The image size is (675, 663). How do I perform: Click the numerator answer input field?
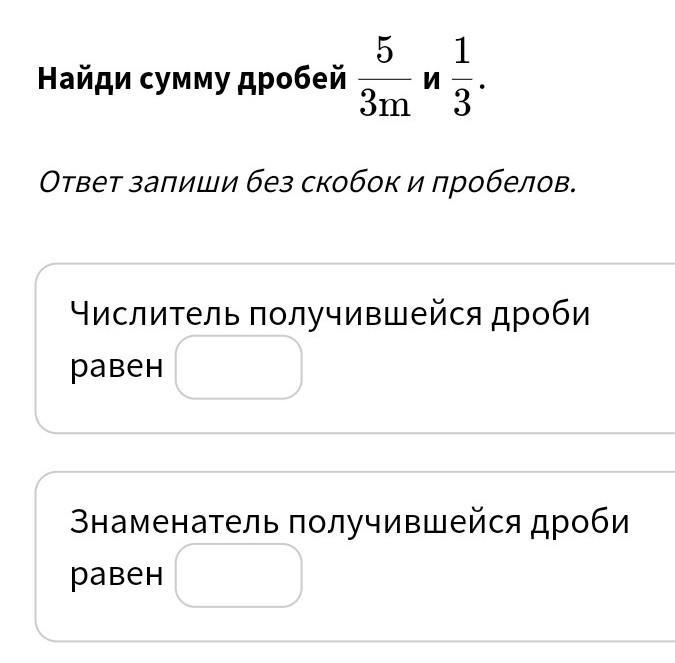click(238, 368)
